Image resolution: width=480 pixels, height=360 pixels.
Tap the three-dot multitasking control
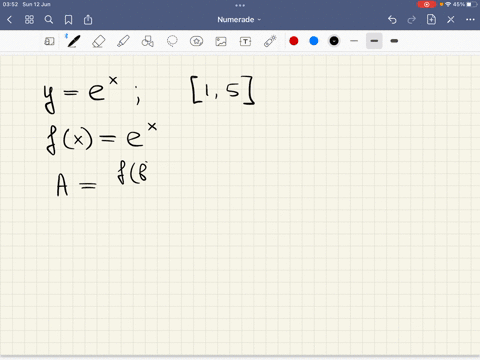pos(240,5)
